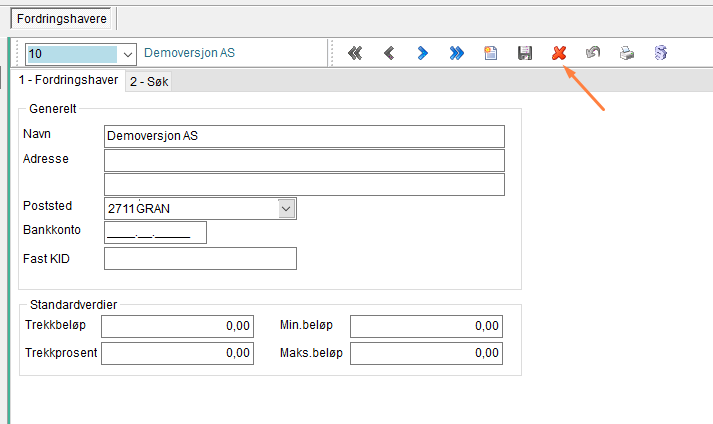Screen dimensions: 713x424
Task: Click the undo arrow icon
Action: [593, 53]
